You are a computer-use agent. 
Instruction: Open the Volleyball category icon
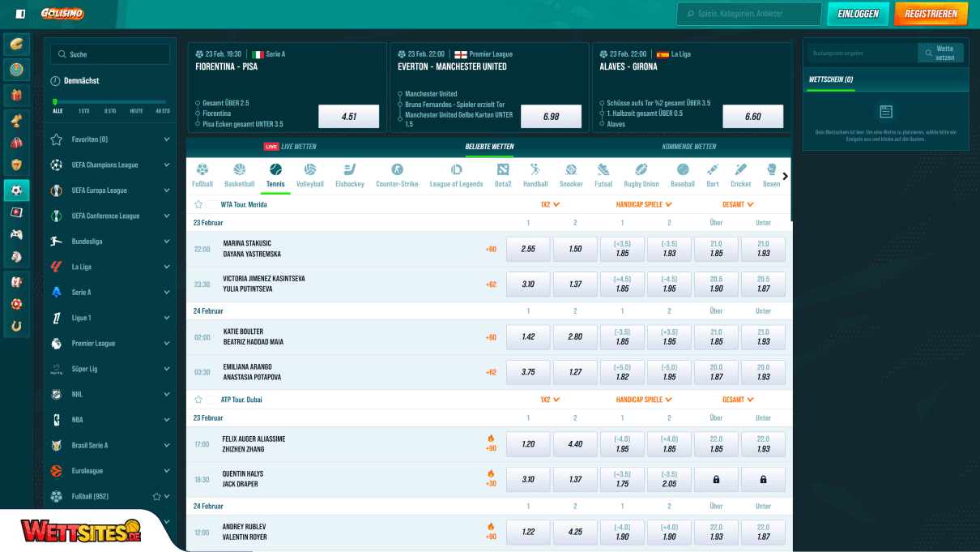309,174
